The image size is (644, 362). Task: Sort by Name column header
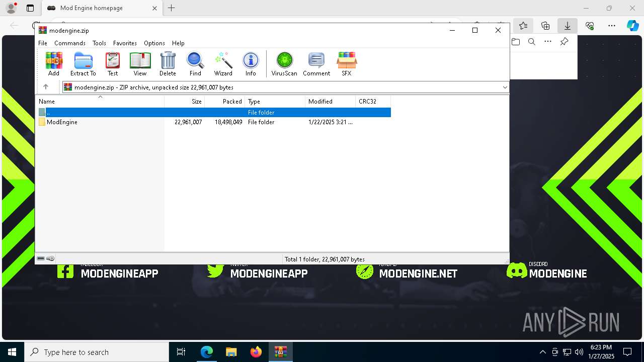click(100, 102)
